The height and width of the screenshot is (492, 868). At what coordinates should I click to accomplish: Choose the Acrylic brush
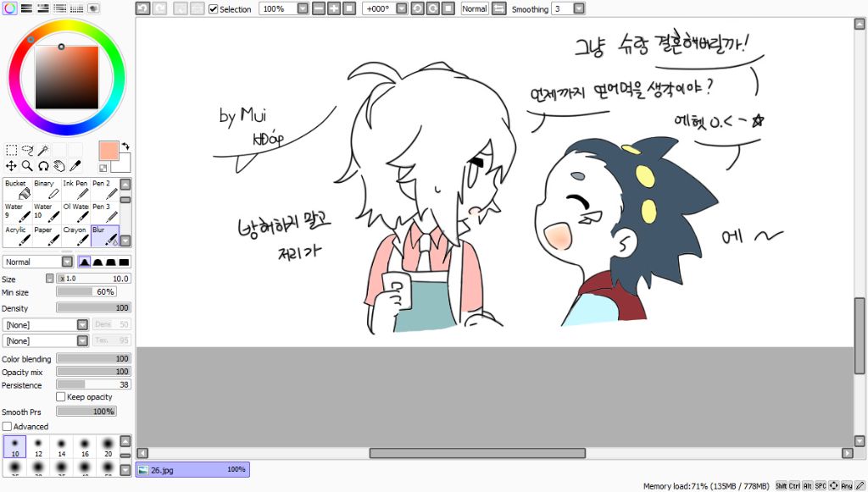[17, 235]
